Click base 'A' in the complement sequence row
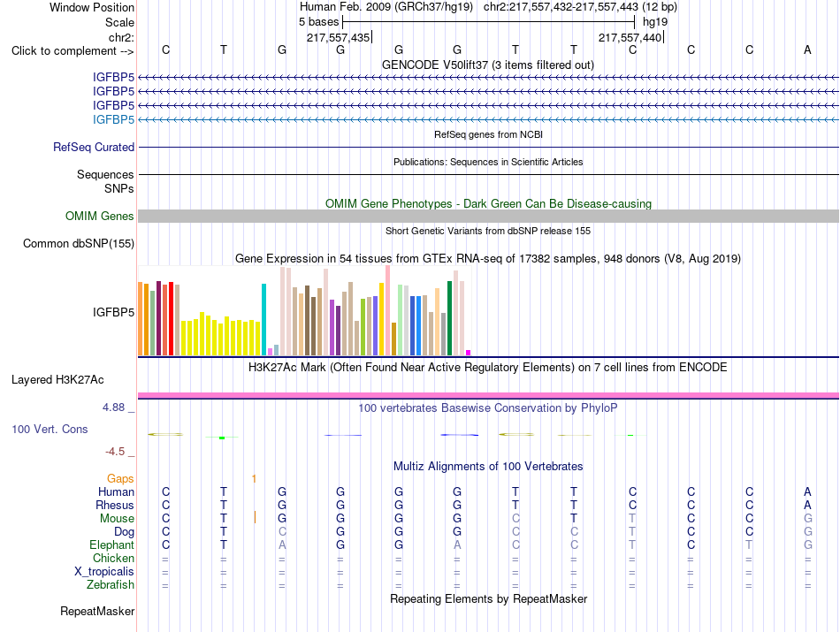 807,49
